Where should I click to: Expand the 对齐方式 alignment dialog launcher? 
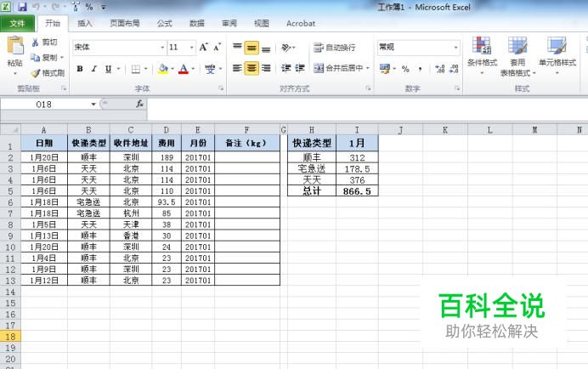[368, 88]
